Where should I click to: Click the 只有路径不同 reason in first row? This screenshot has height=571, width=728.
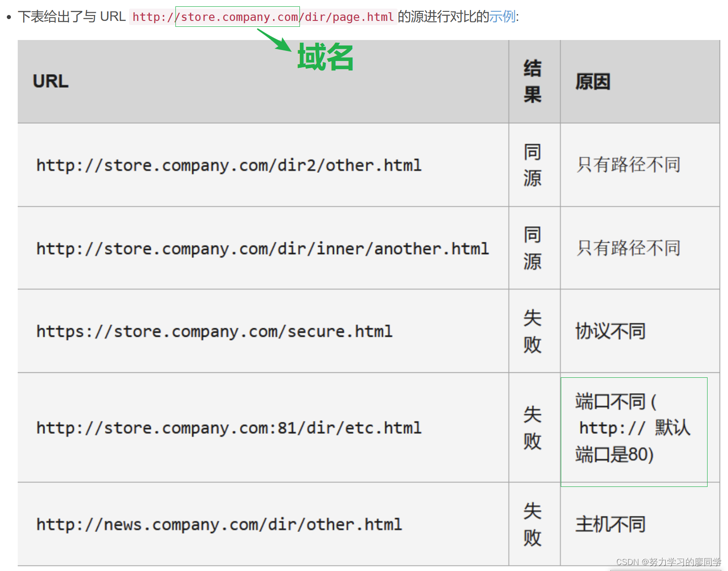(629, 165)
